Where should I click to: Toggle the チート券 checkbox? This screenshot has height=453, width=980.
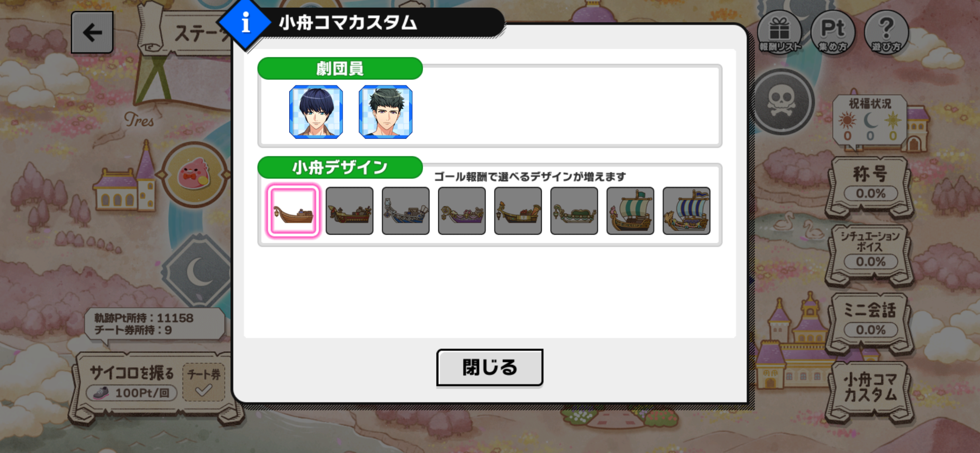tap(204, 382)
